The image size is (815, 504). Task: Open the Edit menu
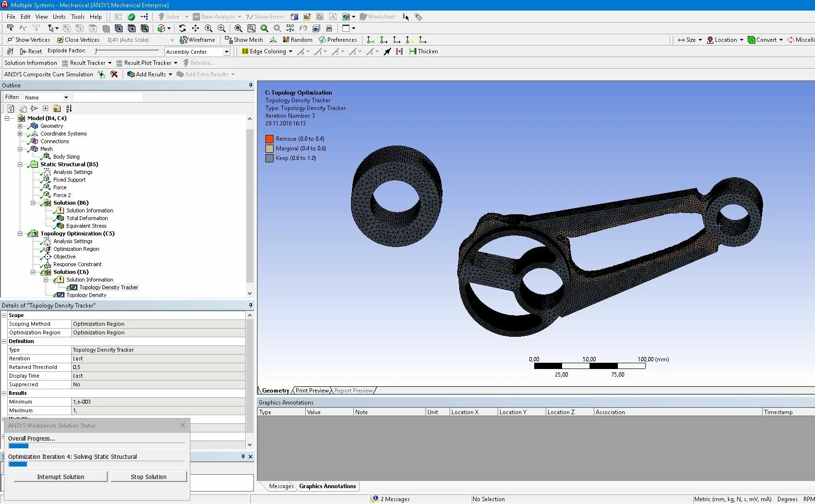pos(25,17)
